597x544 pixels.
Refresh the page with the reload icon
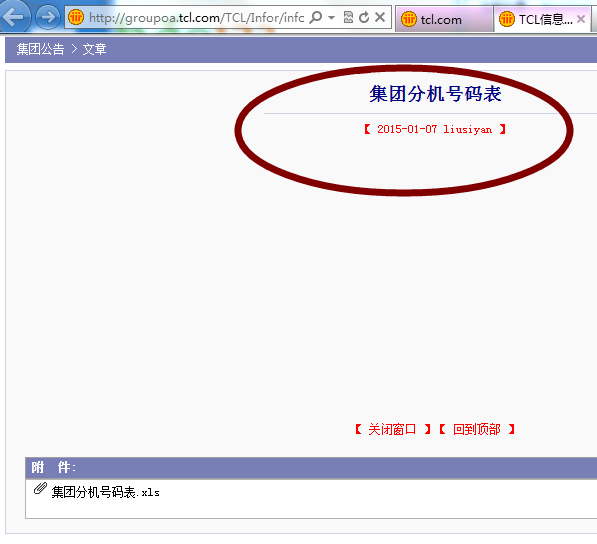point(364,17)
